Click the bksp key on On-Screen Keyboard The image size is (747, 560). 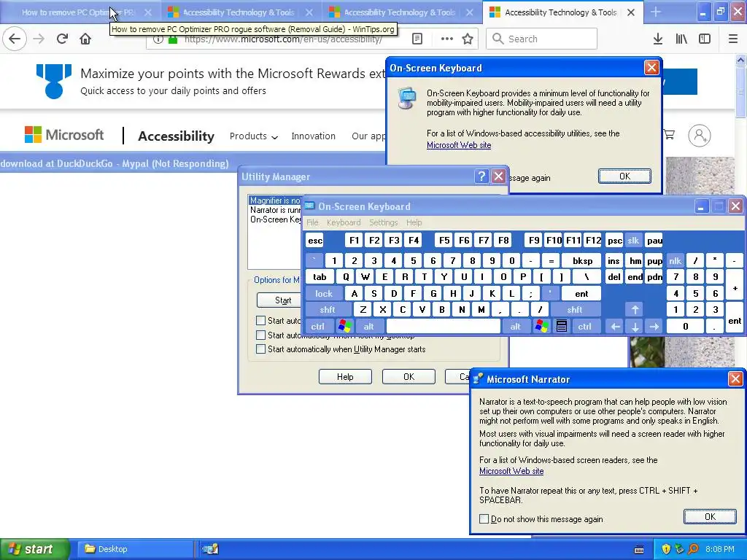pyautogui.click(x=582, y=260)
